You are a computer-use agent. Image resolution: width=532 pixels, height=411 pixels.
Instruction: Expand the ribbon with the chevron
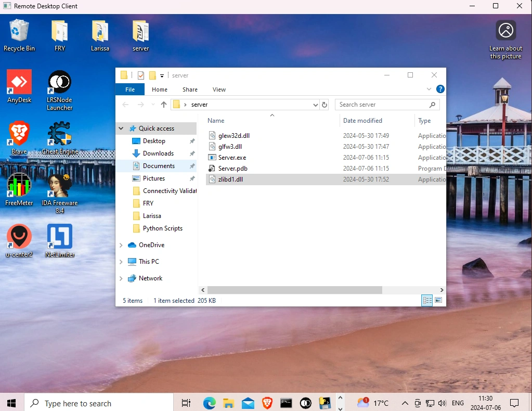coord(429,89)
